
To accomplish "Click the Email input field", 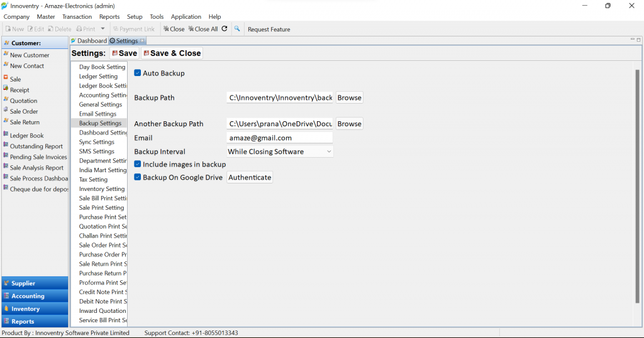I will pyautogui.click(x=280, y=138).
